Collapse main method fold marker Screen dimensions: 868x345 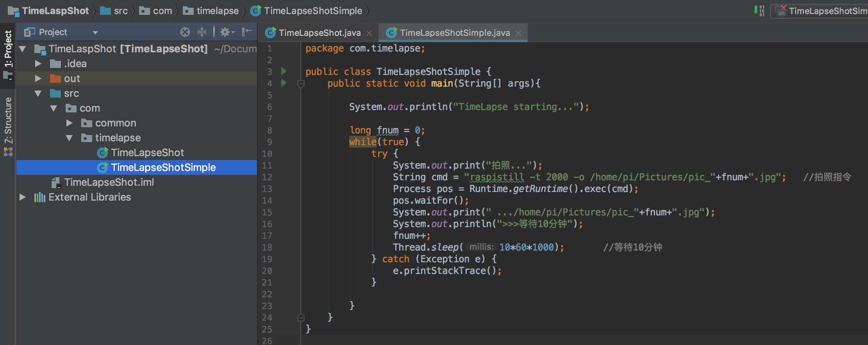[x=301, y=84]
